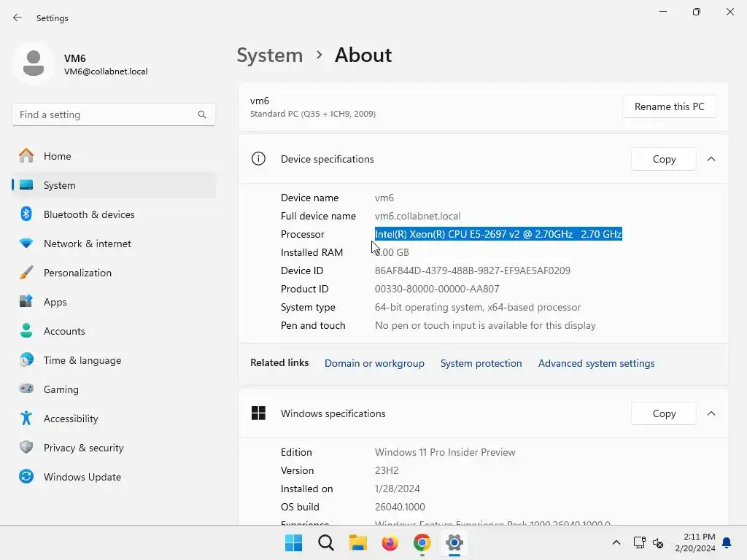Copy the Windows specifications
This screenshot has height=560, width=747.
pyautogui.click(x=664, y=413)
